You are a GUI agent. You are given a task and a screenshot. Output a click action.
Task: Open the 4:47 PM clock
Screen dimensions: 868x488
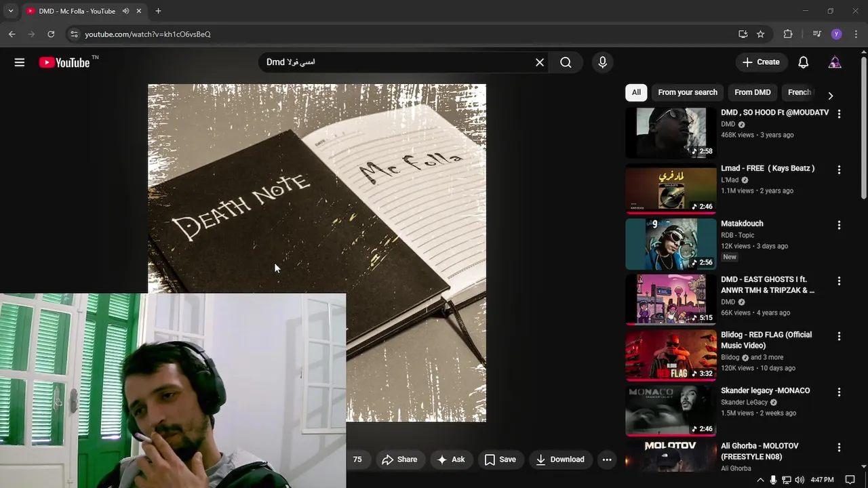tap(822, 480)
